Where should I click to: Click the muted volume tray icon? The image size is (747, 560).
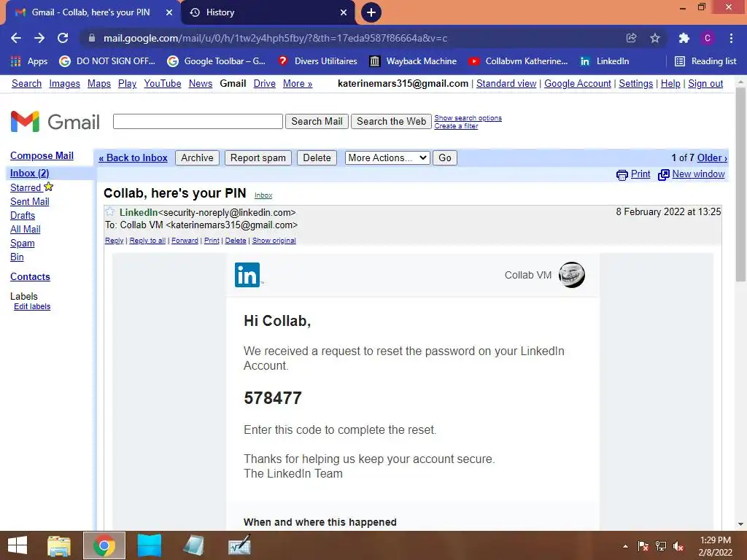tap(678, 546)
